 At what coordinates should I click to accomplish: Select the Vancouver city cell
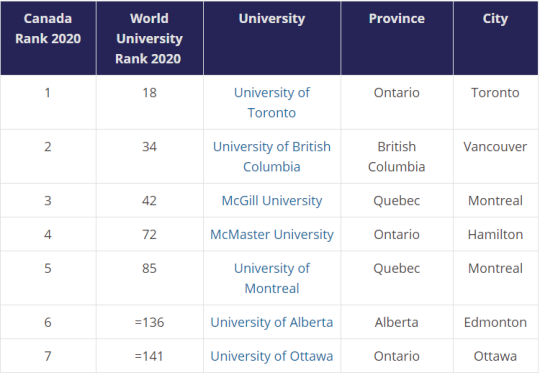495,157
